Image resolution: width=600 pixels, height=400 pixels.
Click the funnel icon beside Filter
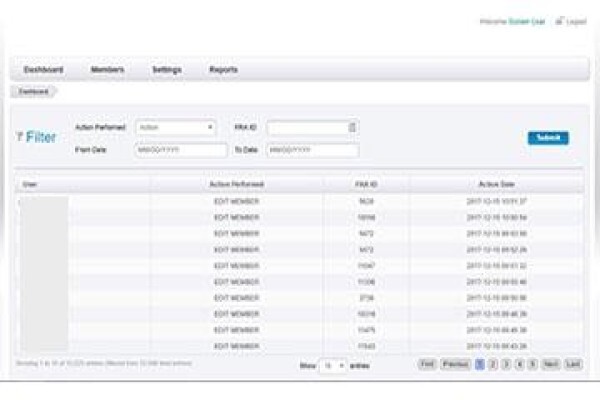(20, 137)
